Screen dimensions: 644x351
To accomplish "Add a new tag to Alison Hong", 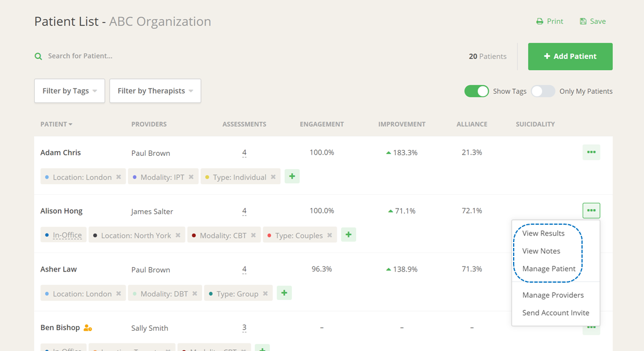I will tap(348, 235).
